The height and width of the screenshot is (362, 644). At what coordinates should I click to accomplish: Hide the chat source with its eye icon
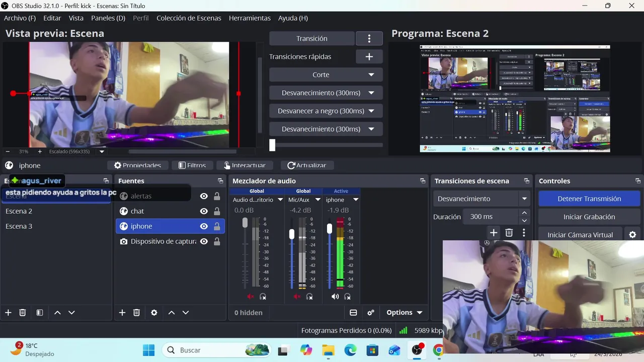204,211
